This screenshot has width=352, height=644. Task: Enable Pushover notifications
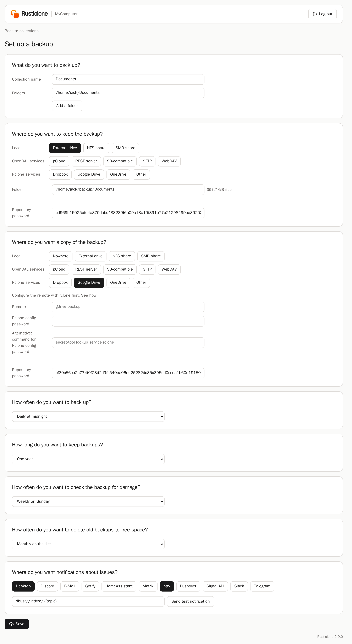188,586
